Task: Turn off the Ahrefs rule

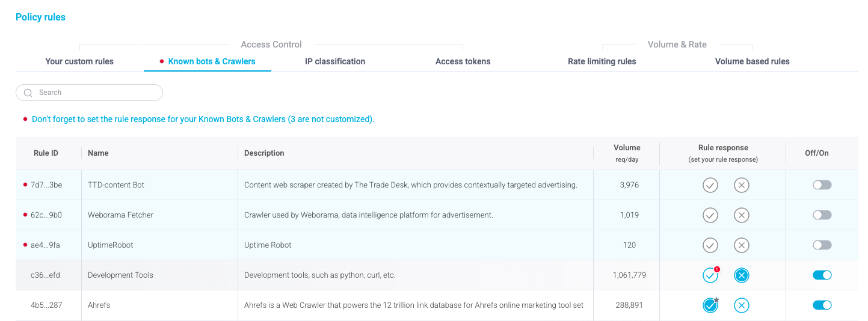Action: [x=822, y=305]
